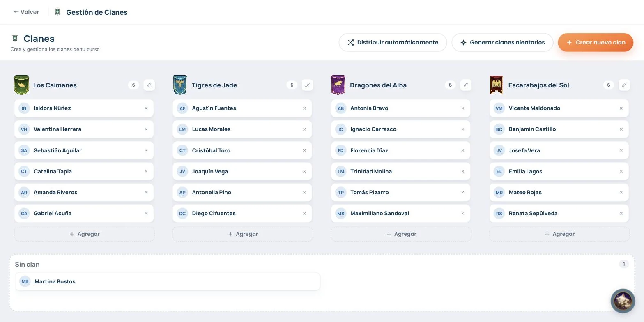Remove Maximiliano Sandoval from the clan

point(463,214)
